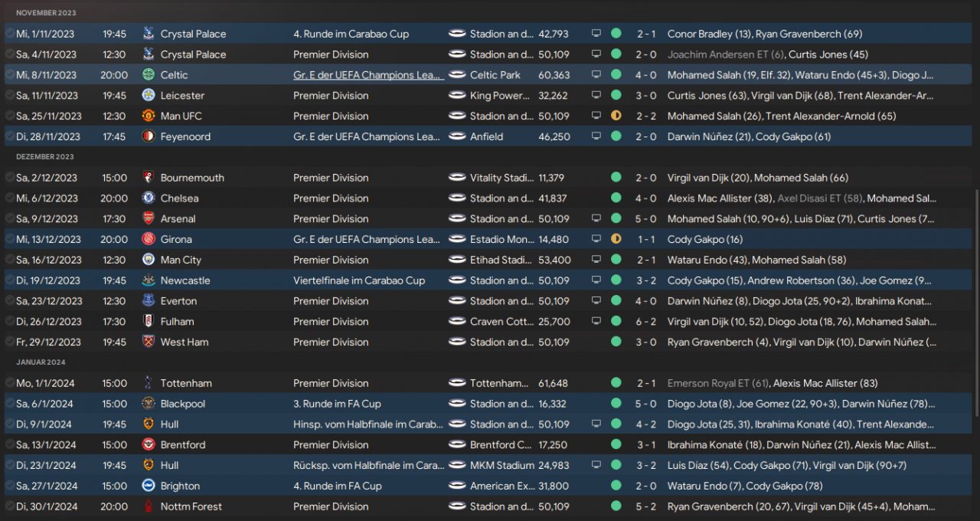Viewport: 980px width, 521px height.
Task: Click the Newcastle club badge
Action: coord(149,280)
